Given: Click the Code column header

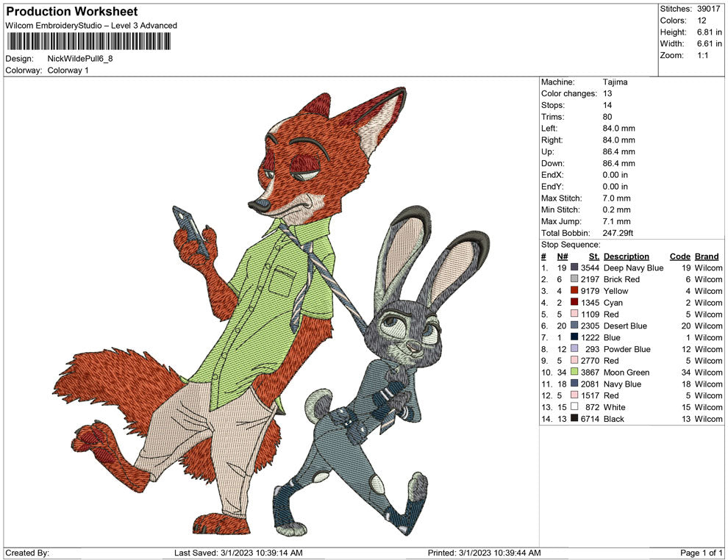Looking at the screenshot, I should (x=680, y=256).
